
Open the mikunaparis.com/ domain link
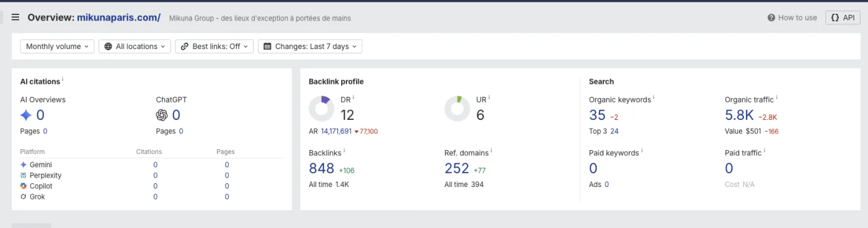point(118,17)
